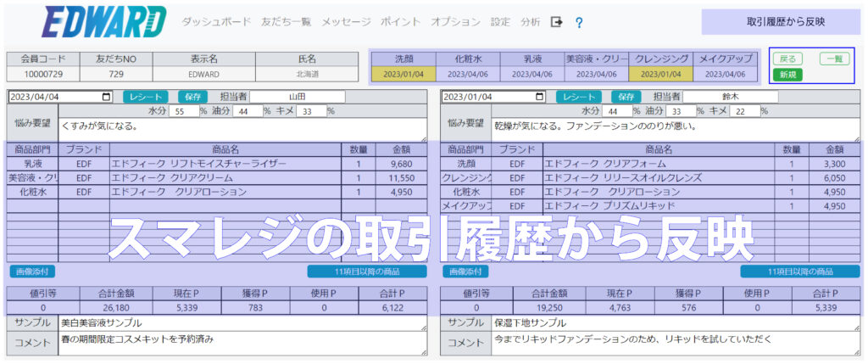Click product エドフィーク プリズムリキッド
Screen dimensions: 868x364
[659, 206]
